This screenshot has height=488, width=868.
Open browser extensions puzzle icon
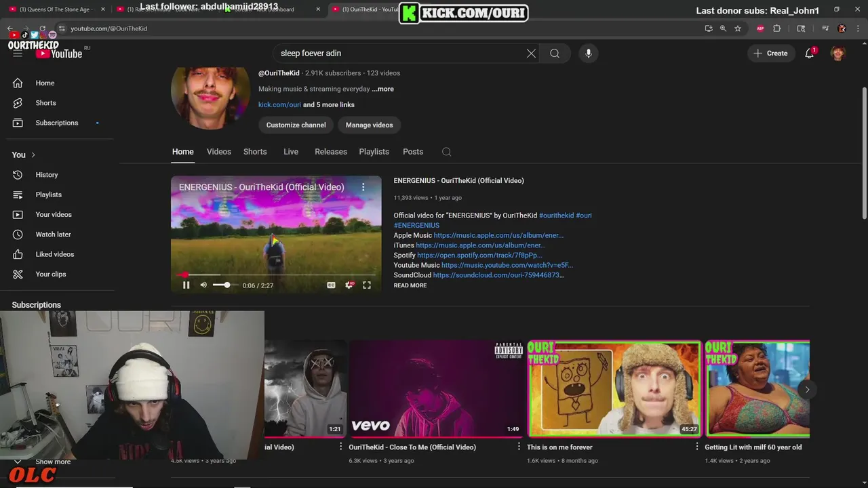(x=777, y=28)
